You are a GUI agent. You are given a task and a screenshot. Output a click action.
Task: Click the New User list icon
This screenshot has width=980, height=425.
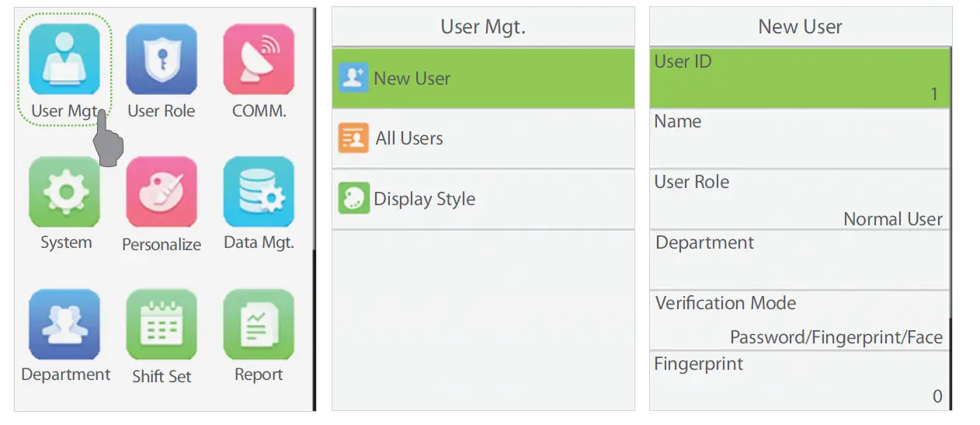(353, 78)
